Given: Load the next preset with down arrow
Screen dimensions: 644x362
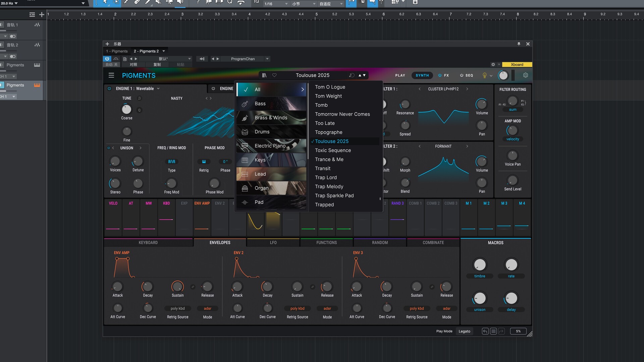Looking at the screenshot, I should [364, 75].
